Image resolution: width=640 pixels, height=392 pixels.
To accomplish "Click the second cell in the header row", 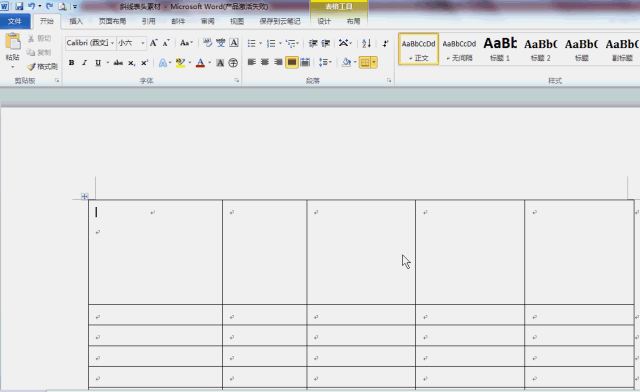I will [264, 252].
